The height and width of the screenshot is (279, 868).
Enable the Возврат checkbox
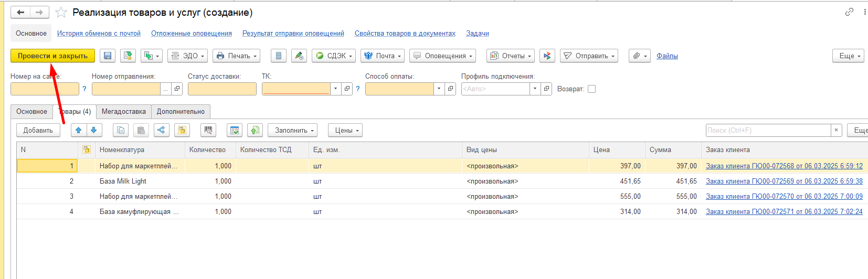pos(592,89)
